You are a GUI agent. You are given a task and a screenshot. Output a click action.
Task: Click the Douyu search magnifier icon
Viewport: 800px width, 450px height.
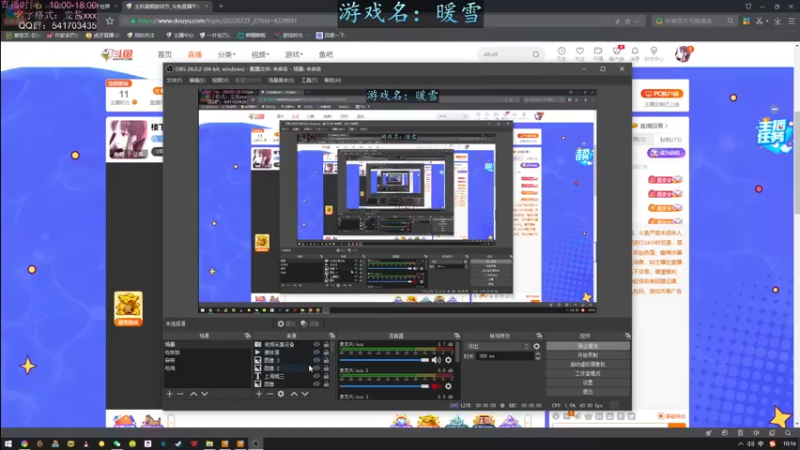coord(536,54)
